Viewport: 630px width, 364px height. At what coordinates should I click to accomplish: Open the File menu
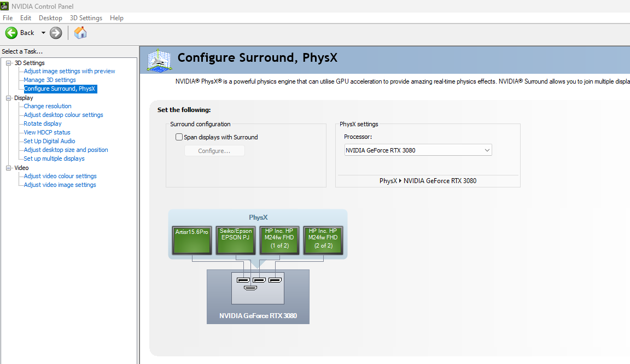tap(8, 18)
